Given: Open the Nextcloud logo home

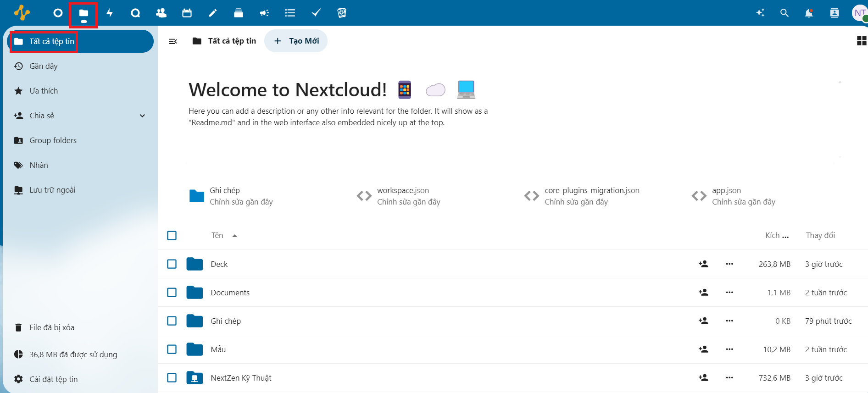Looking at the screenshot, I should pyautogui.click(x=22, y=12).
